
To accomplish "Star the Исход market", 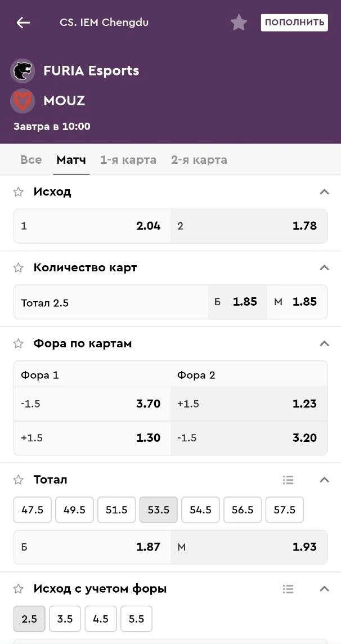I will 19,192.
